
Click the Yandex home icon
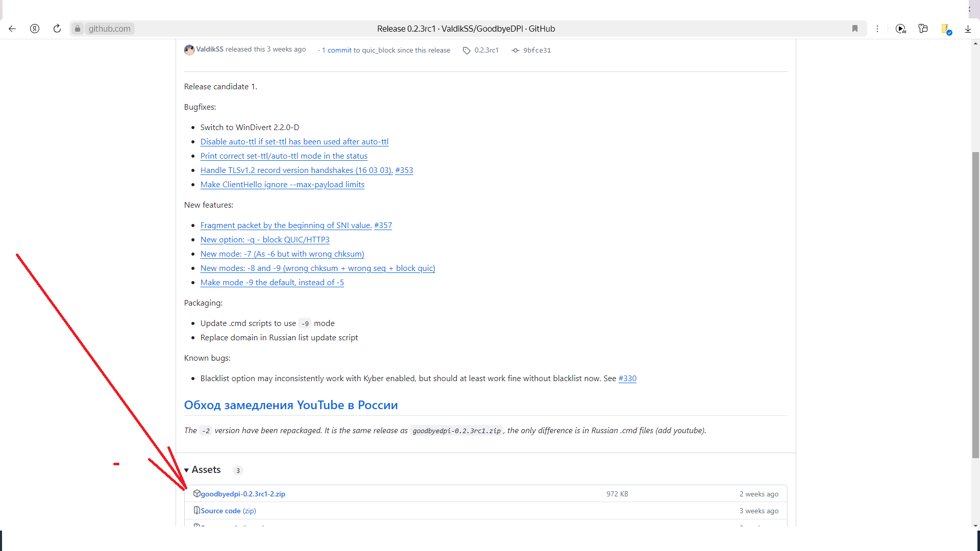[x=35, y=29]
